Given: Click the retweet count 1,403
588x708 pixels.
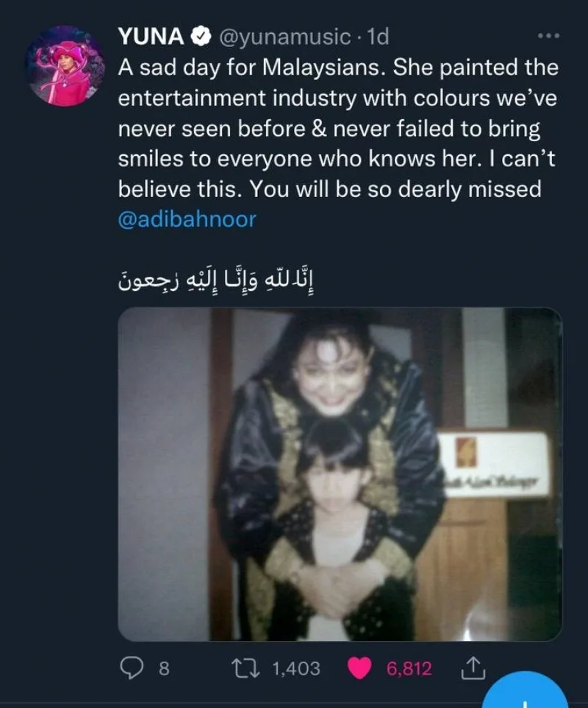Looking at the screenshot, I should 296,669.
